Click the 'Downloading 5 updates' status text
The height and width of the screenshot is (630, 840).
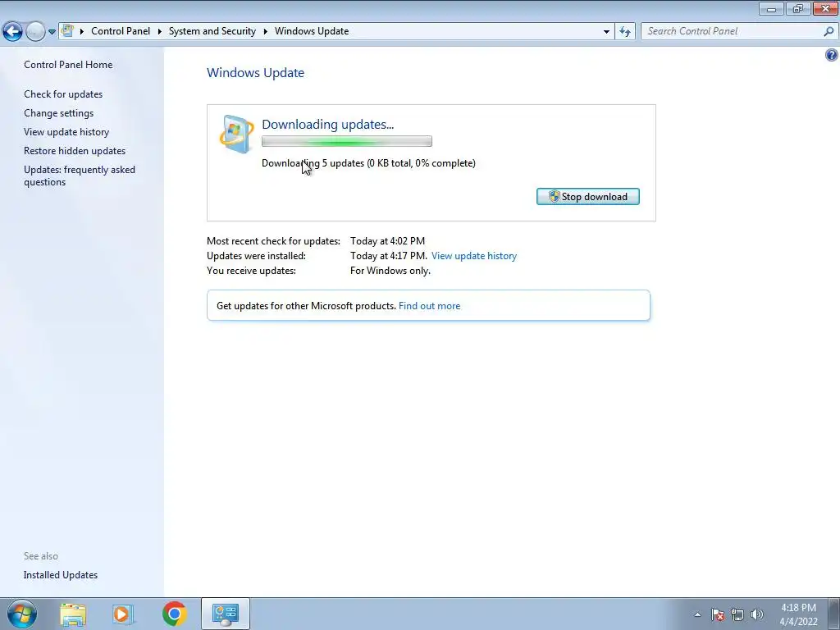[x=368, y=163]
